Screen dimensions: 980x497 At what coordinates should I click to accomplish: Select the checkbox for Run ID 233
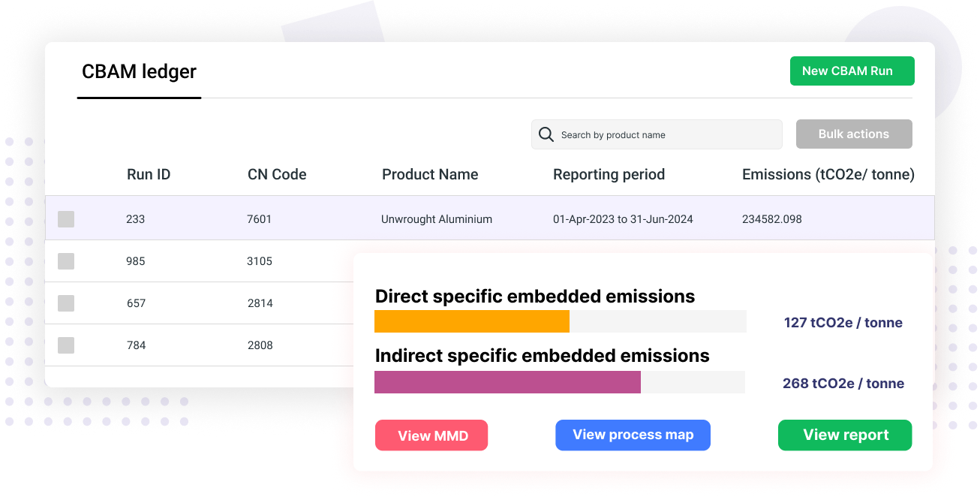click(66, 219)
